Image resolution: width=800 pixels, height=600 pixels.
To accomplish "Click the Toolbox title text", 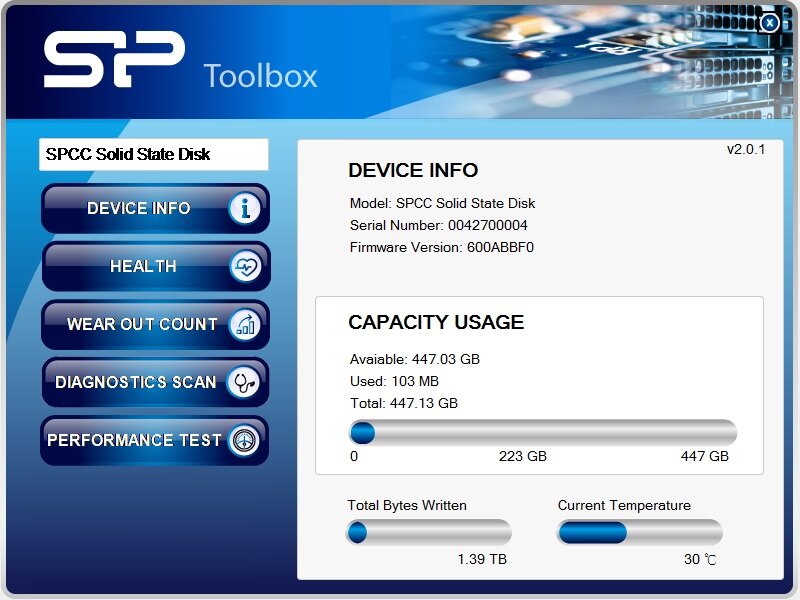I will point(260,75).
